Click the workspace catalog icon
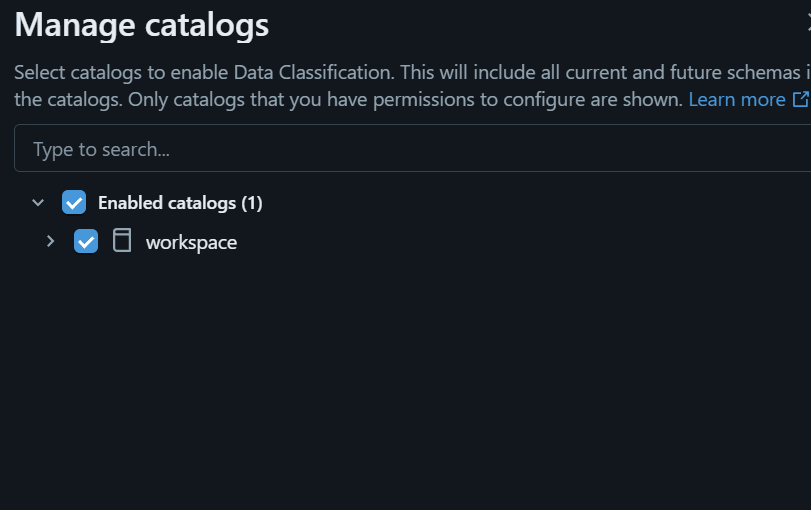Screen dimensions: 811x510 click(122, 241)
